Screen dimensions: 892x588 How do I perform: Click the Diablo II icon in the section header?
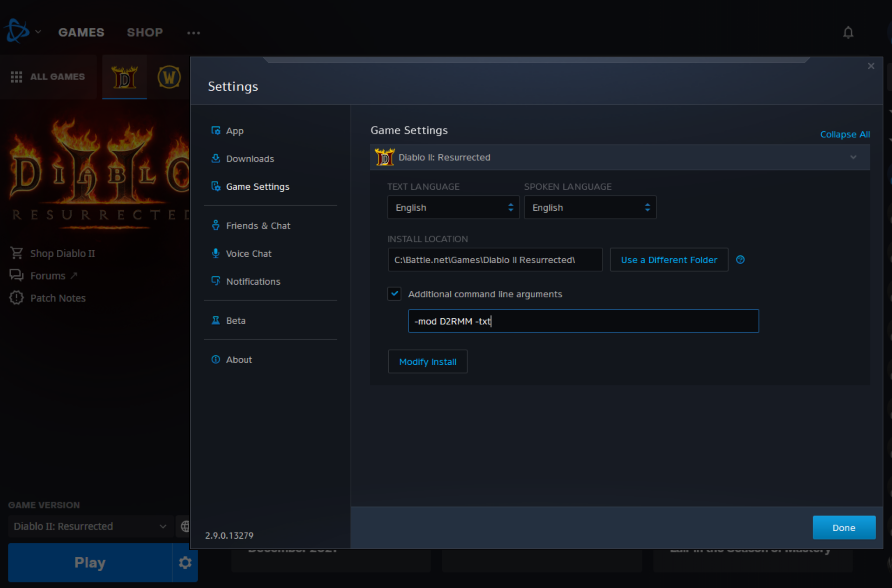point(385,157)
